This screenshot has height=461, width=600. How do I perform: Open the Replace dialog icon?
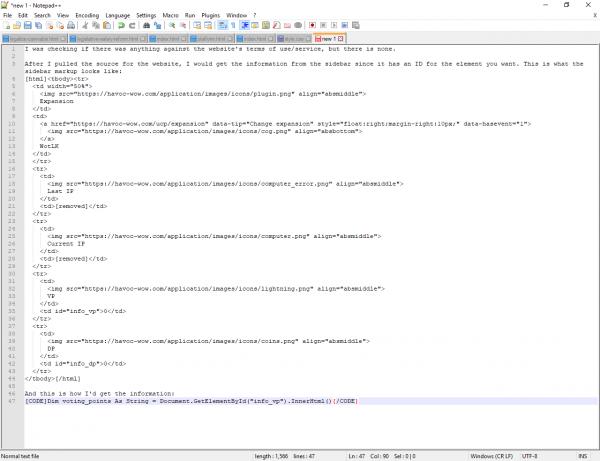click(x=157, y=25)
